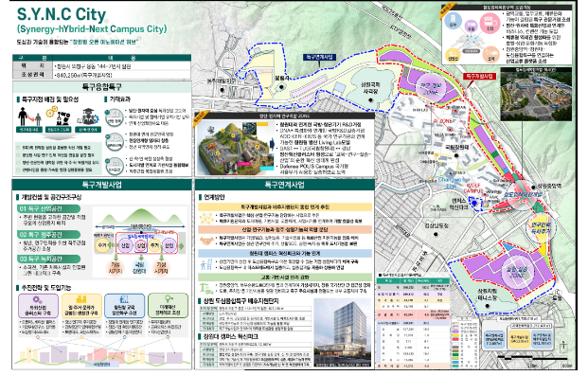Click the pink 상업 circle in top-right inset
Screen dimensions: 588x376
(x=490, y=23)
